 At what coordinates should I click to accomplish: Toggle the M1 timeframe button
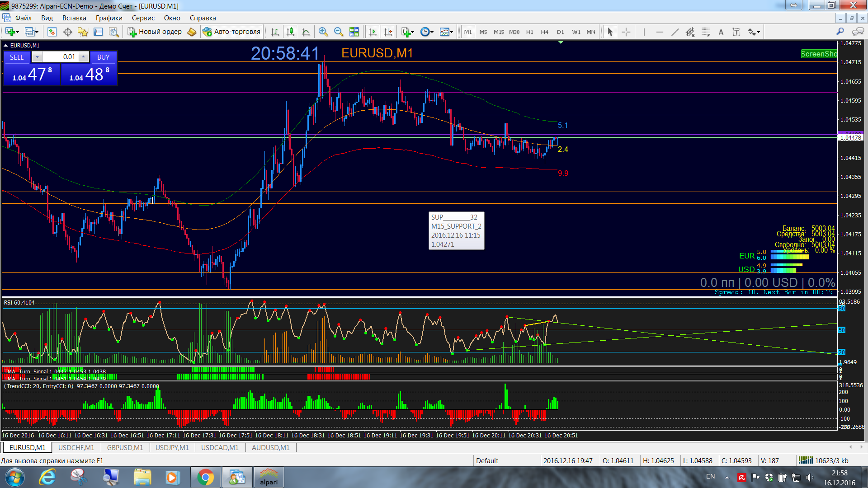point(468,32)
